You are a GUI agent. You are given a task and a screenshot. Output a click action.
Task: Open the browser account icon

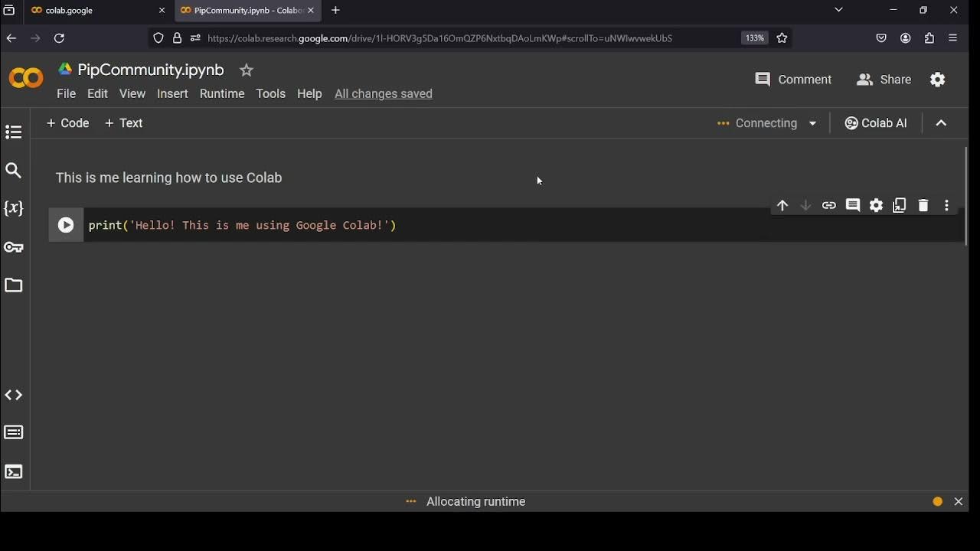[x=906, y=38]
